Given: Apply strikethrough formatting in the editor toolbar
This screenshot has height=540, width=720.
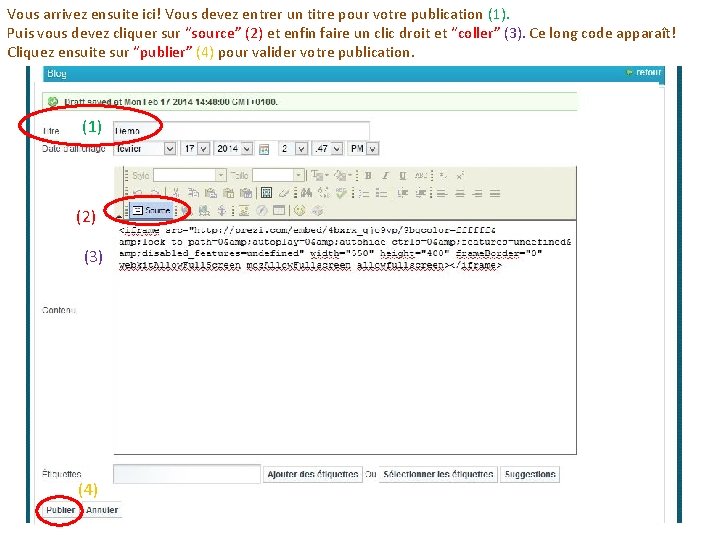Looking at the screenshot, I should [421, 175].
